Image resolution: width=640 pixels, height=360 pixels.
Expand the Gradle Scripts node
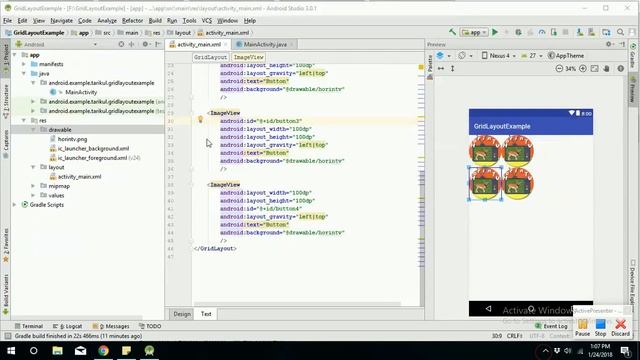pyautogui.click(x=15, y=204)
